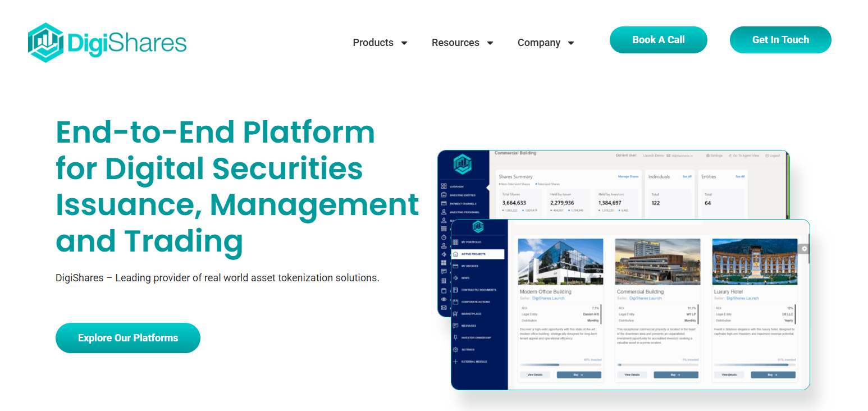868x411 pixels.
Task: Click the logo atop the investor sidebar
Action: (x=478, y=227)
